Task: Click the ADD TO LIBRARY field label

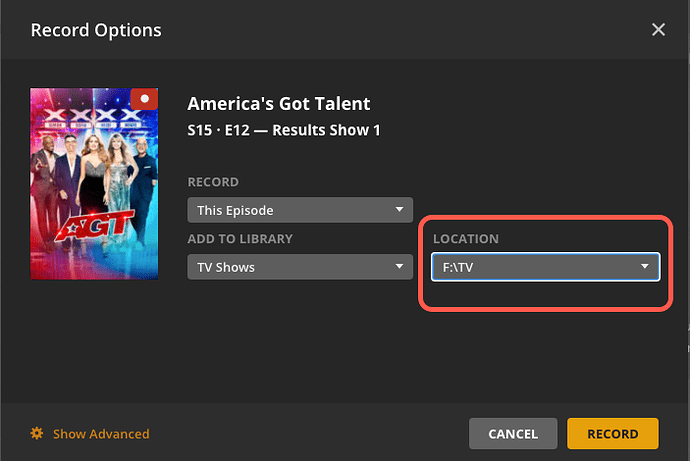Action: [240, 240]
